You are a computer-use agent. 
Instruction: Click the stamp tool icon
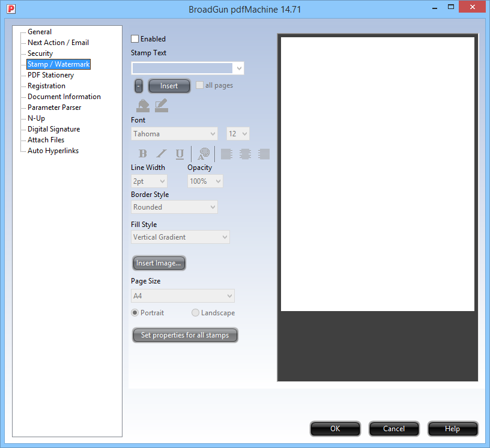[143, 106]
